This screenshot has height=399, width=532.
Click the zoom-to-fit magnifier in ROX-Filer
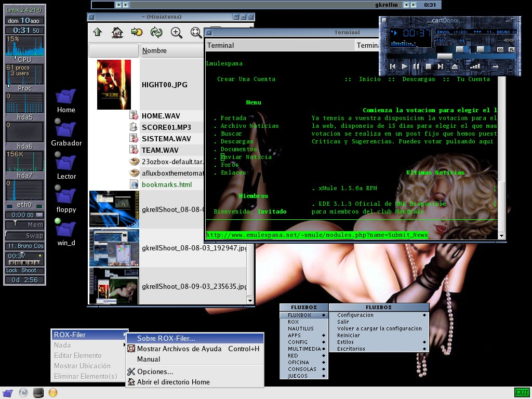coord(196,33)
